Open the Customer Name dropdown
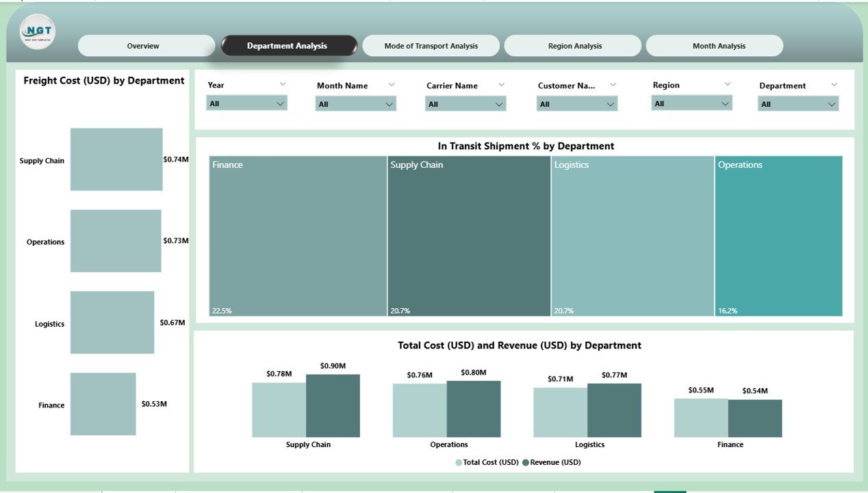Screen dimensions: 868x493 tap(575, 103)
